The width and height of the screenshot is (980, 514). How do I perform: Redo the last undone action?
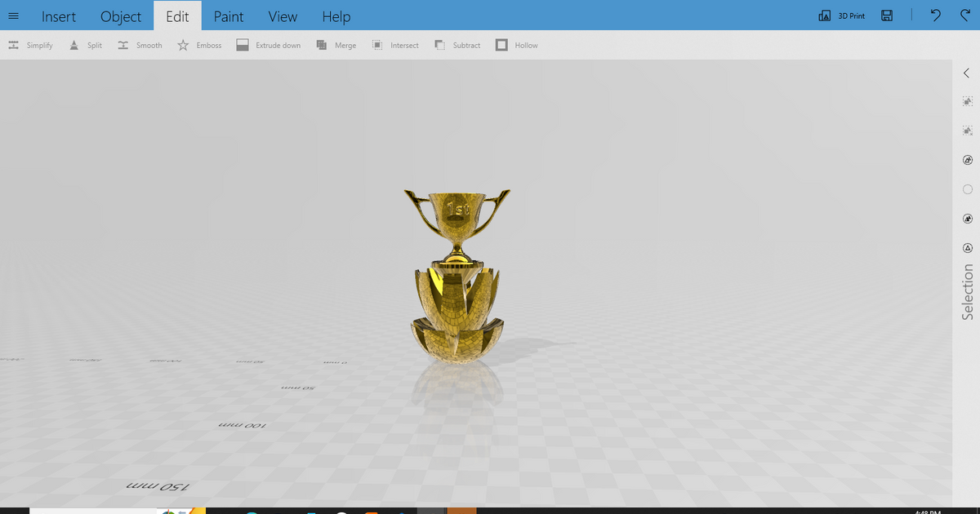[x=964, y=16]
